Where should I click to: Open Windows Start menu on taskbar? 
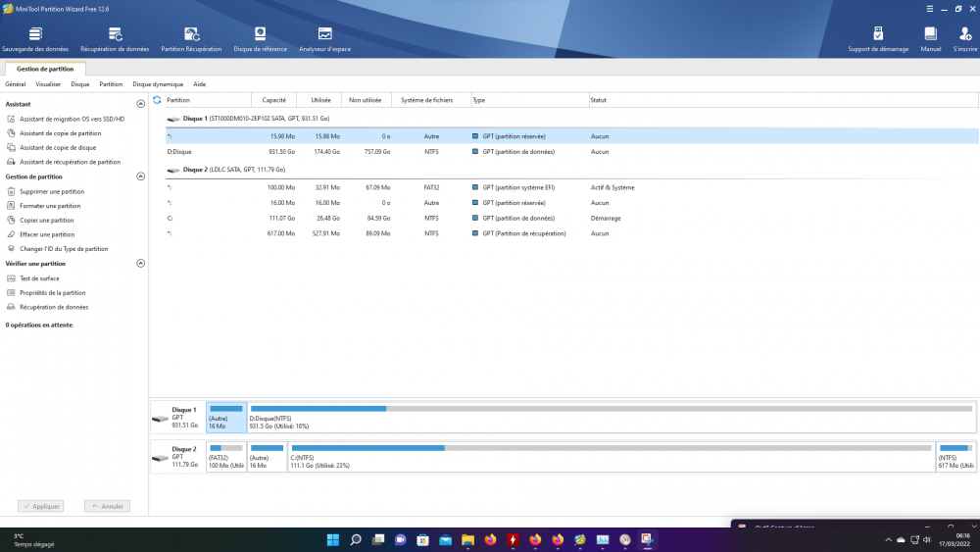click(x=332, y=539)
